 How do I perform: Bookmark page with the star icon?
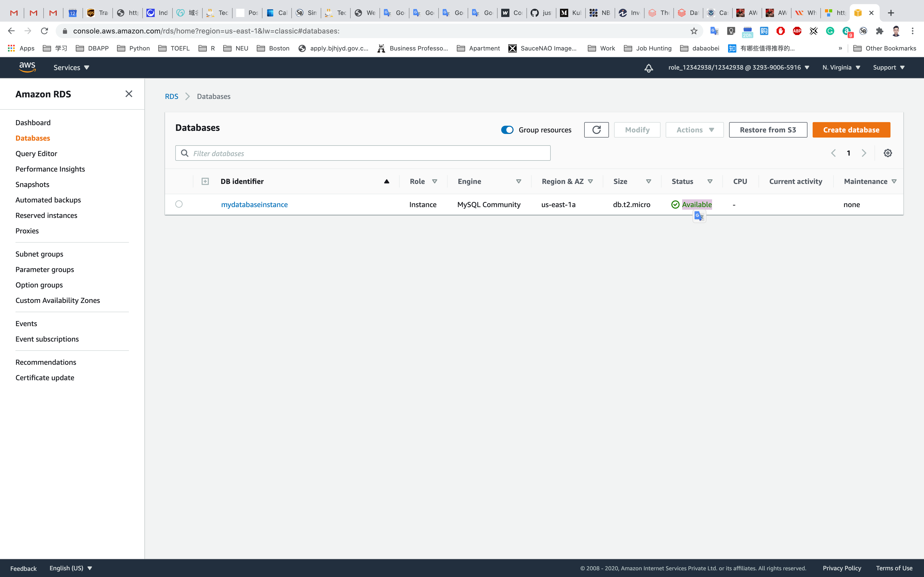[694, 31]
